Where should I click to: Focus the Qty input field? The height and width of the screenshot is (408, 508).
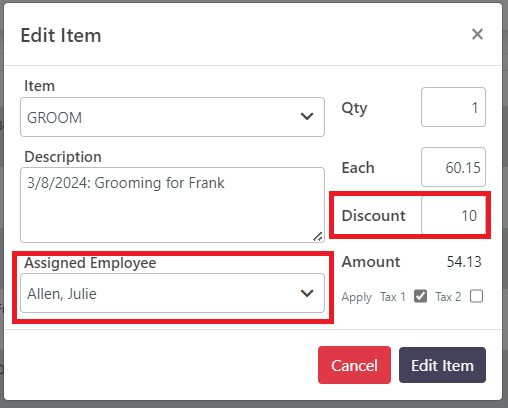click(453, 107)
